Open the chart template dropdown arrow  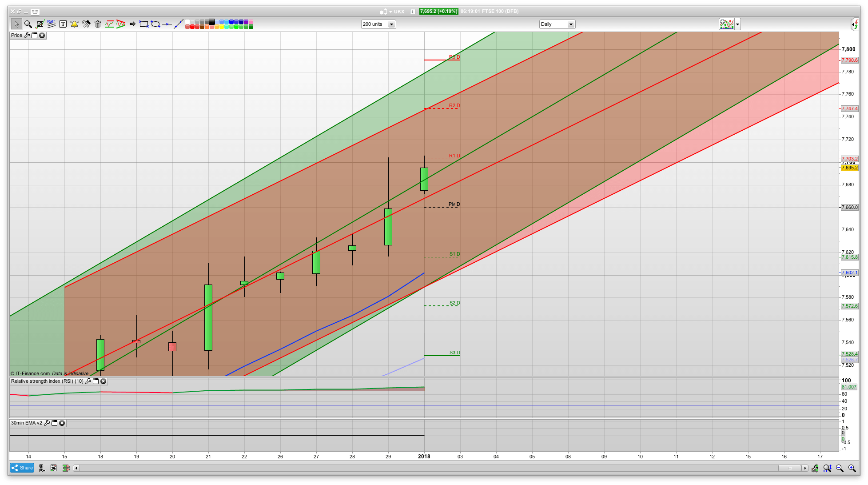click(737, 24)
